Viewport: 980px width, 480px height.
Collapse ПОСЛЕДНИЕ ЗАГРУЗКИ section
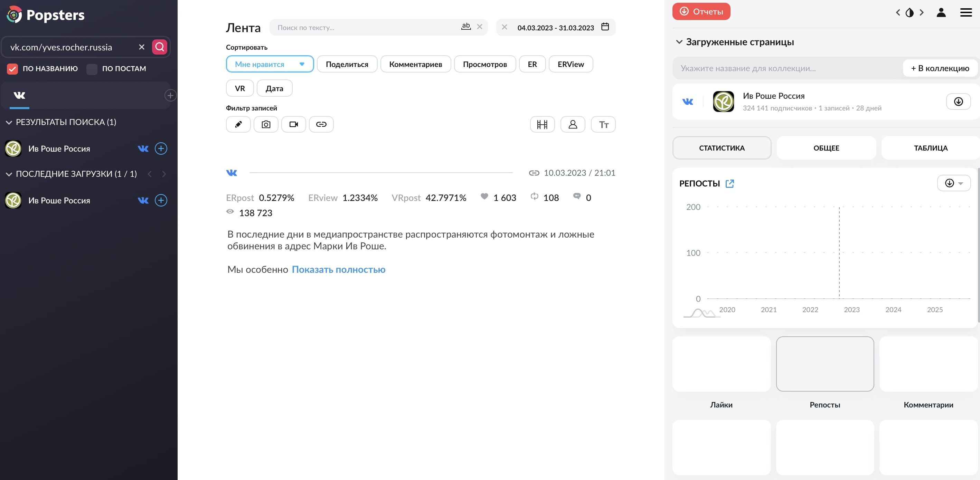point(9,174)
